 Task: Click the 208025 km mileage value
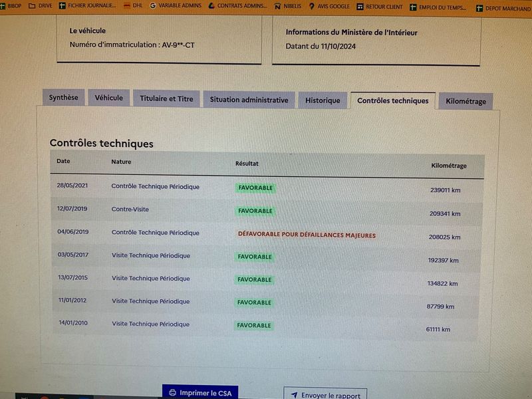[x=444, y=237]
